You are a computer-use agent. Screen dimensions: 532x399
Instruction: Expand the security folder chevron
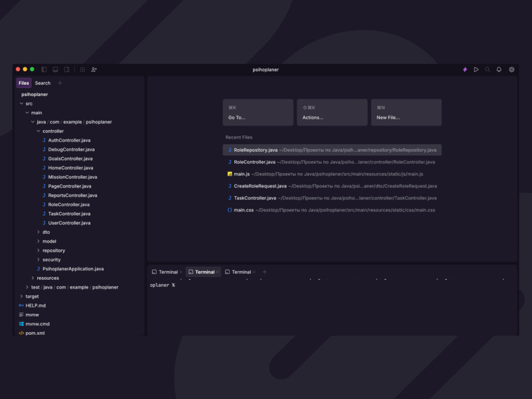click(x=38, y=260)
